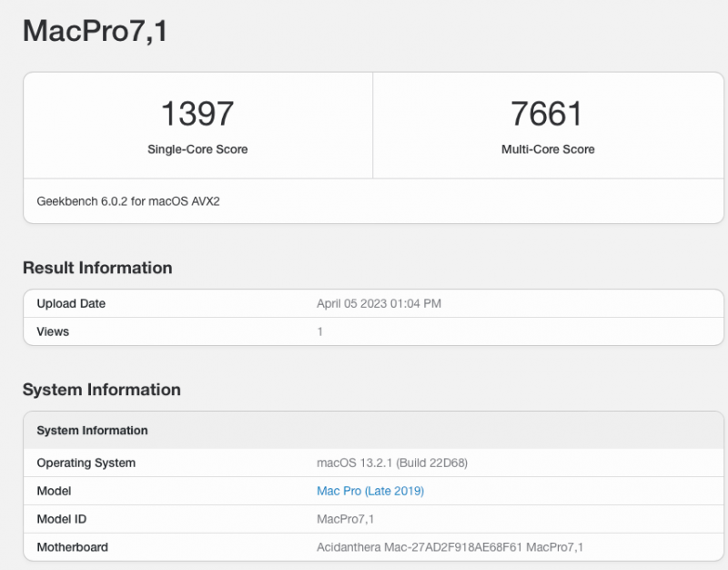Click the Multi-Core Score label
Screen dimensions: 728x570
[x=548, y=149]
